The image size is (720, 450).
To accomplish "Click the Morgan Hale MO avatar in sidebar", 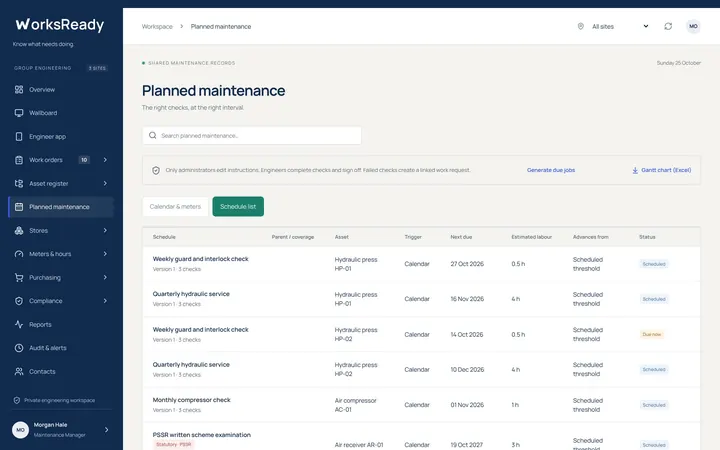I will tap(20, 430).
